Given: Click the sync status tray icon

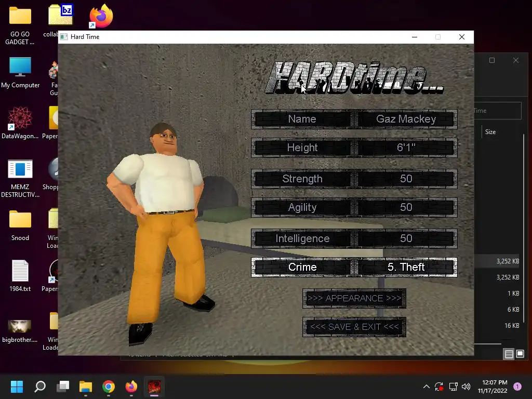Looking at the screenshot, I should [x=439, y=387].
